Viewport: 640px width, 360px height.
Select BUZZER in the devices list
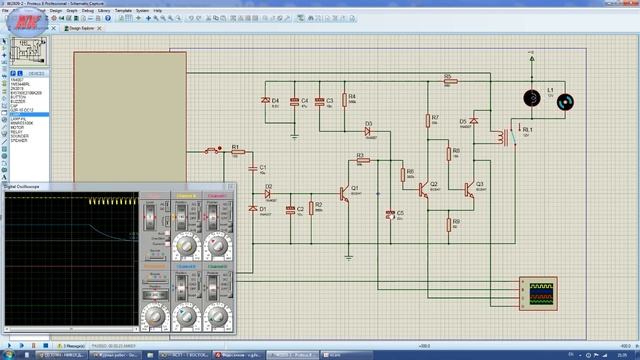pos(18,101)
